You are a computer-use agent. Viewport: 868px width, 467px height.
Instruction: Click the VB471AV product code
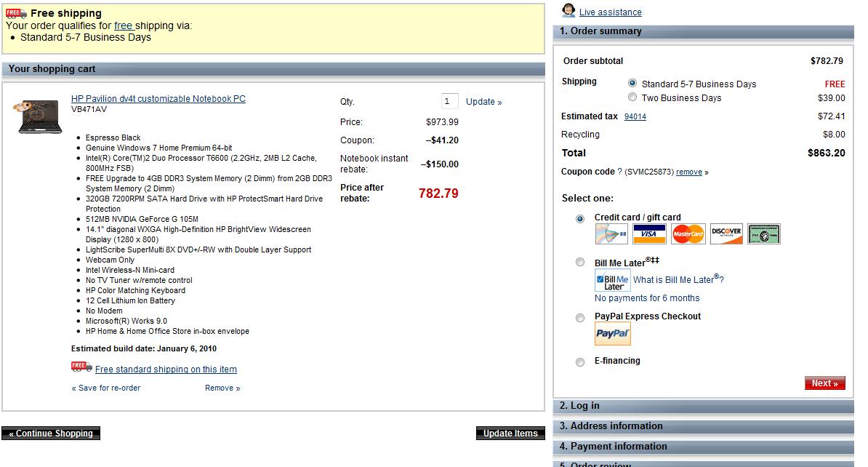89,109
